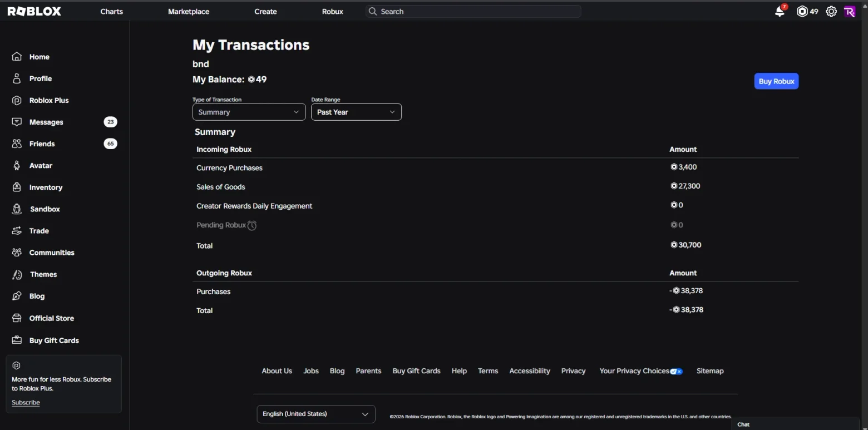Click the Themes brush icon
This screenshot has width=868, height=430.
17,274
